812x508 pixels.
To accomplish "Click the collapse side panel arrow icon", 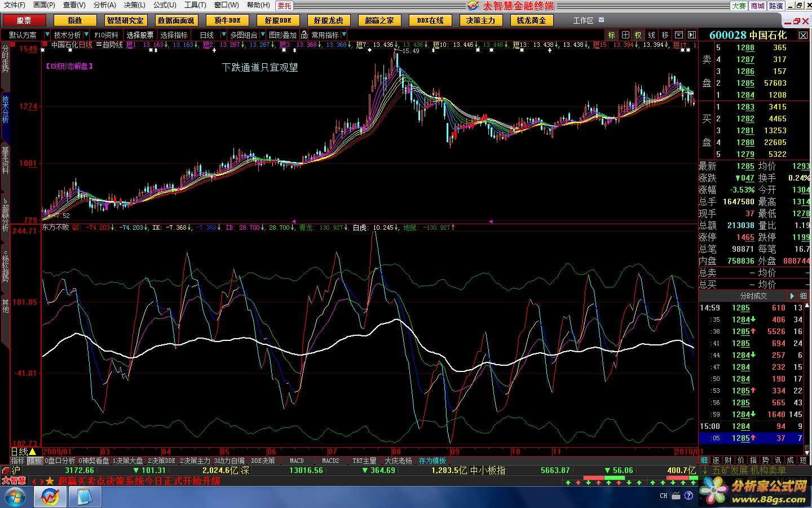I will 691,35.
